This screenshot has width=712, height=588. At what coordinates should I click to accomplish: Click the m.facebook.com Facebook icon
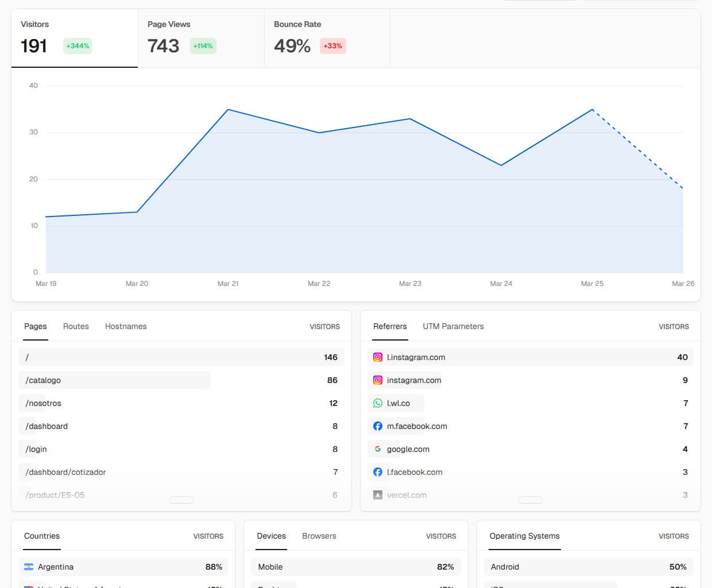[x=378, y=426]
